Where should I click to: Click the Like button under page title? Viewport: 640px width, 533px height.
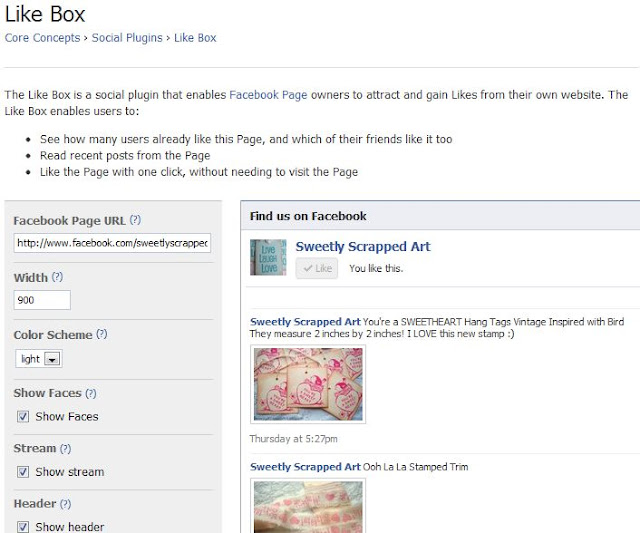[317, 268]
